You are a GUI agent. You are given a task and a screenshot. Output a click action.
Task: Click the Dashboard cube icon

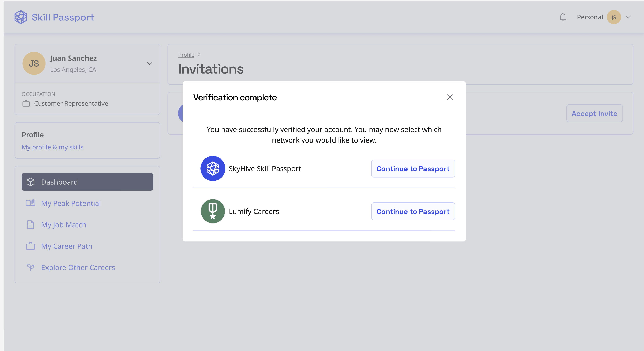(31, 182)
